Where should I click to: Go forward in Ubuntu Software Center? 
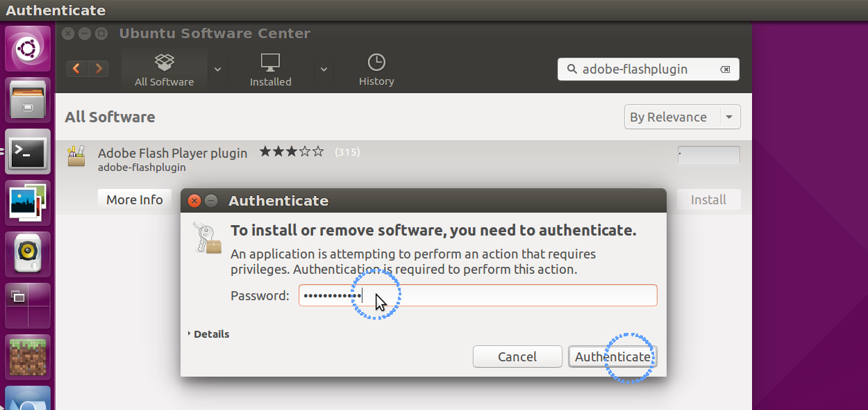coord(99,68)
